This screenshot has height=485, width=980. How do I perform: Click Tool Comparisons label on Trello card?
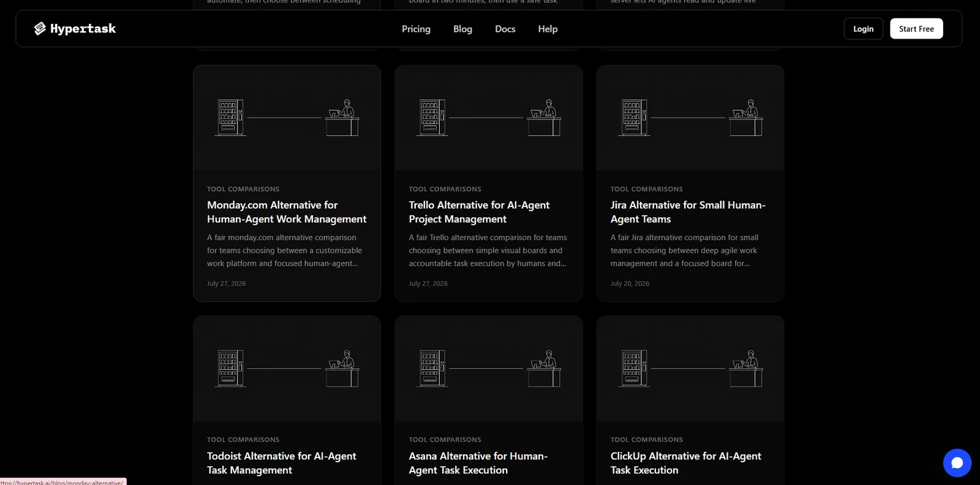(445, 189)
